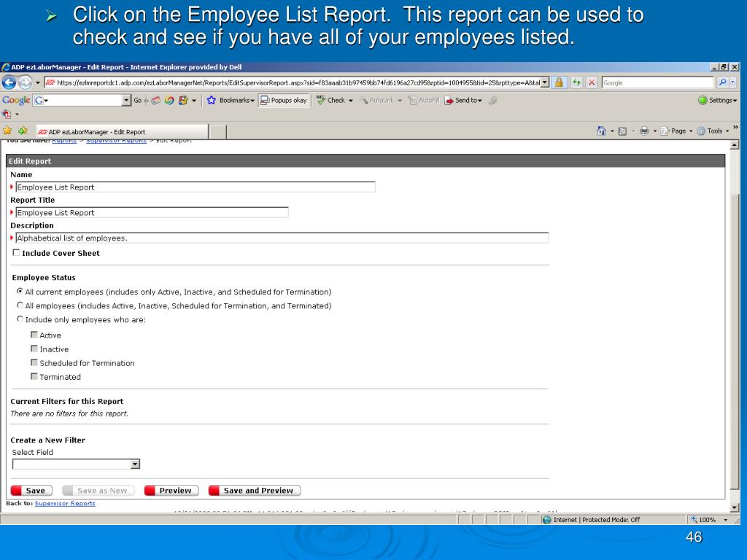This screenshot has width=747, height=560.
Task: Click the Google toolbar swirl icon
Action: 169,101
